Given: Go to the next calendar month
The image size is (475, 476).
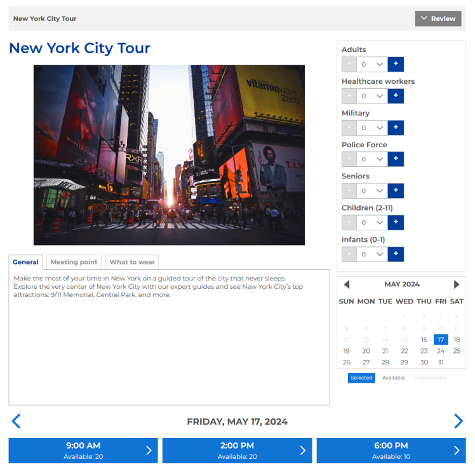Looking at the screenshot, I should coord(457,284).
